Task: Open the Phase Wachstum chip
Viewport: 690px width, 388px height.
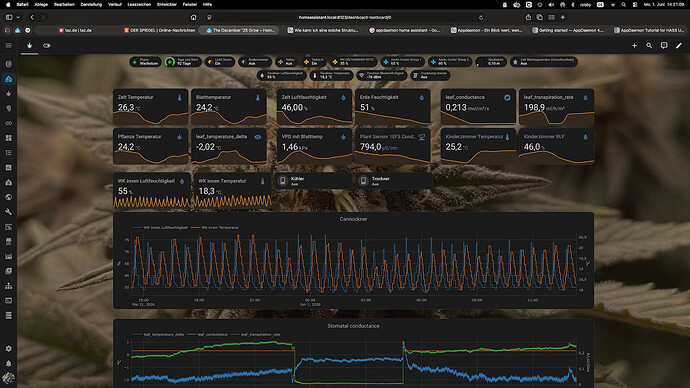Action: point(146,62)
